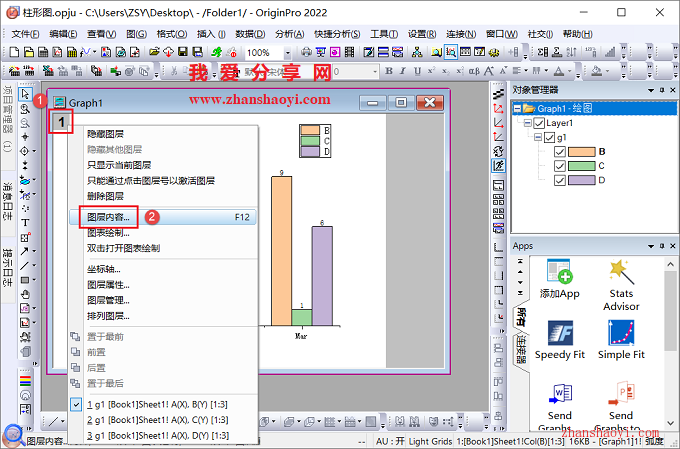Open Object Manager panel options arrow
Image resolution: width=680 pixels, height=449 pixels.
click(651, 90)
